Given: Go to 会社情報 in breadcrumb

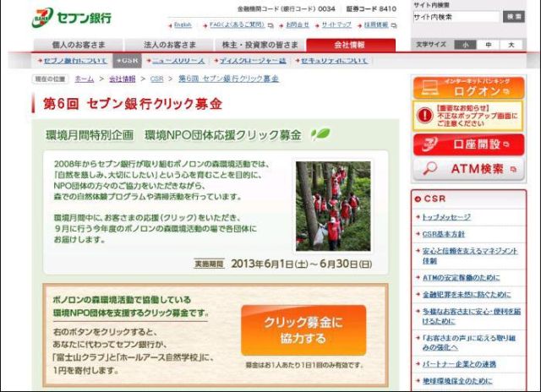Looking at the screenshot, I should point(122,79).
